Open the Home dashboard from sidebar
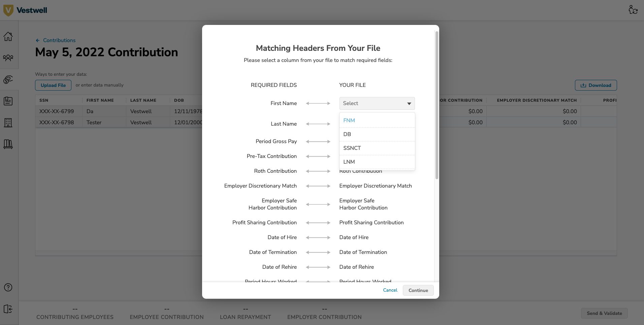 (8, 36)
